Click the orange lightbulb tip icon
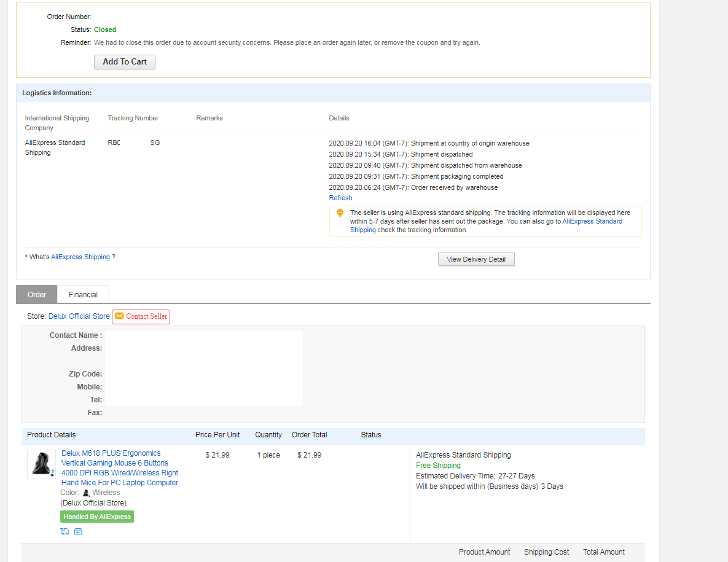 (340, 213)
